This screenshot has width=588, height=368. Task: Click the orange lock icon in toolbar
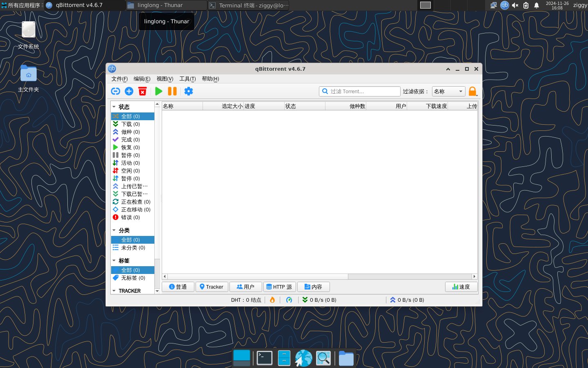[x=472, y=91]
